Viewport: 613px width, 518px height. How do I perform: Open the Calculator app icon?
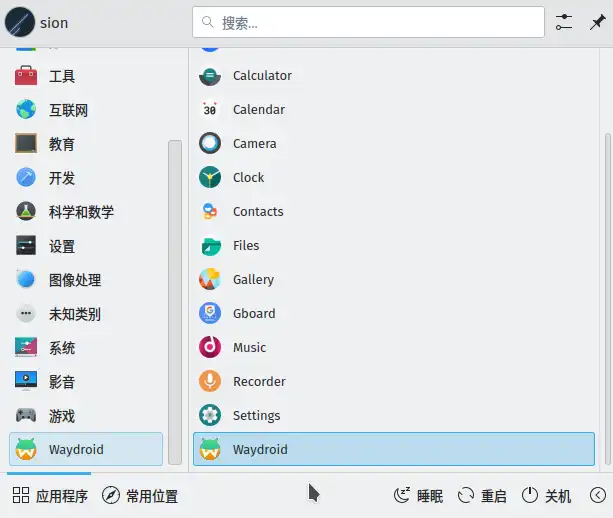pos(210,76)
